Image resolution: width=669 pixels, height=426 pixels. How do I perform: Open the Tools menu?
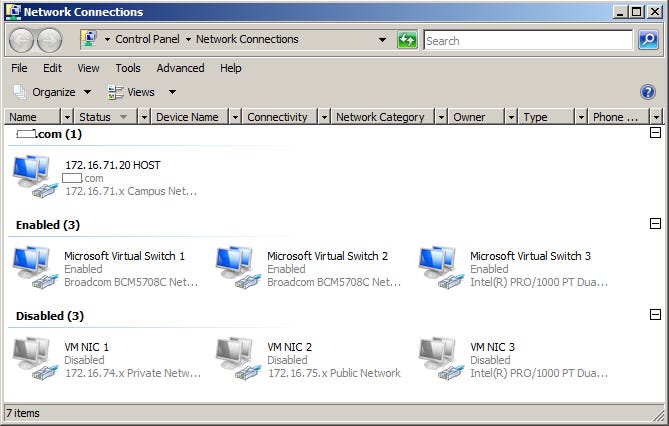(x=128, y=68)
